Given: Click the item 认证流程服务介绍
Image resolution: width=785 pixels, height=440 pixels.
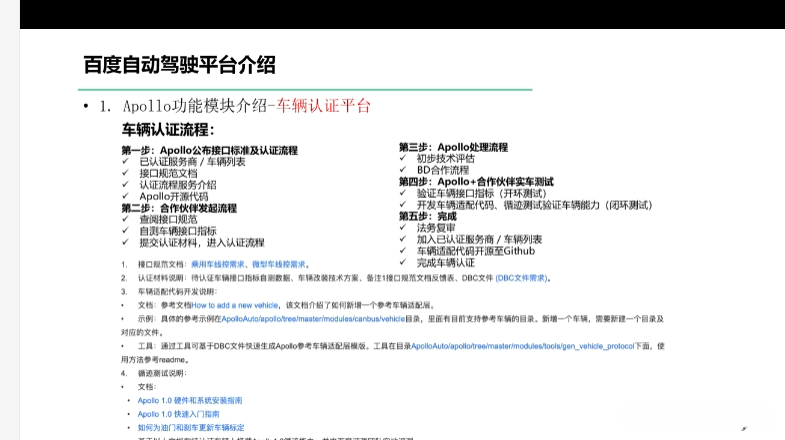Looking at the screenshot, I should click(x=178, y=185).
